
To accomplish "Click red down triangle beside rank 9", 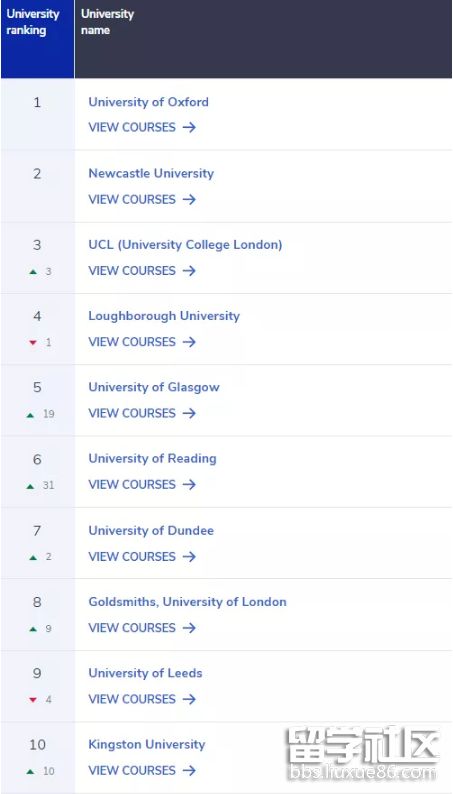I will [33, 700].
